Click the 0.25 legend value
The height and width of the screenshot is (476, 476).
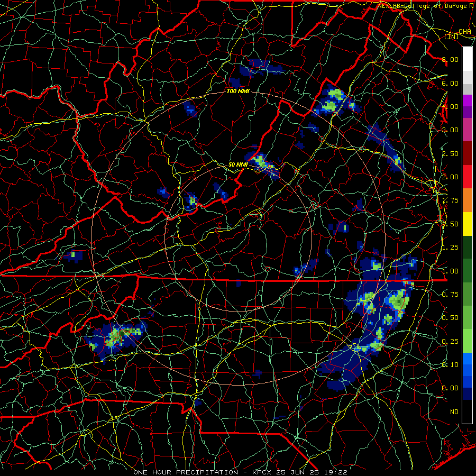(x=450, y=342)
